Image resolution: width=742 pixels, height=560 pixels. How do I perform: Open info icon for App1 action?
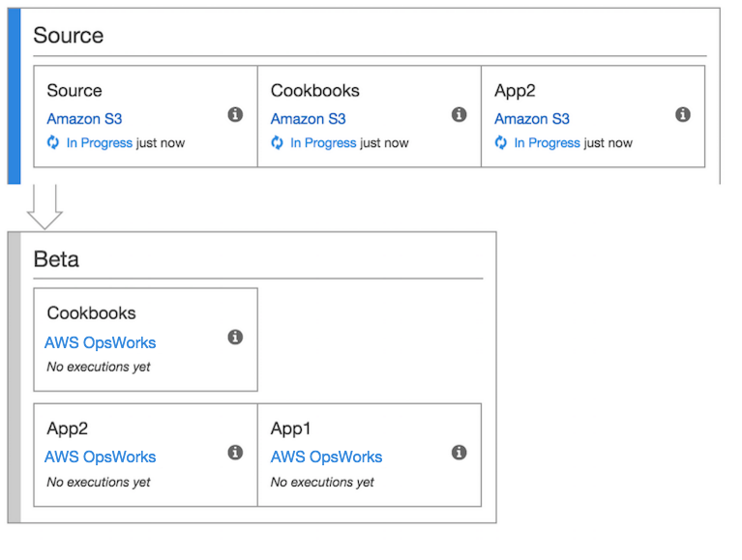click(459, 453)
